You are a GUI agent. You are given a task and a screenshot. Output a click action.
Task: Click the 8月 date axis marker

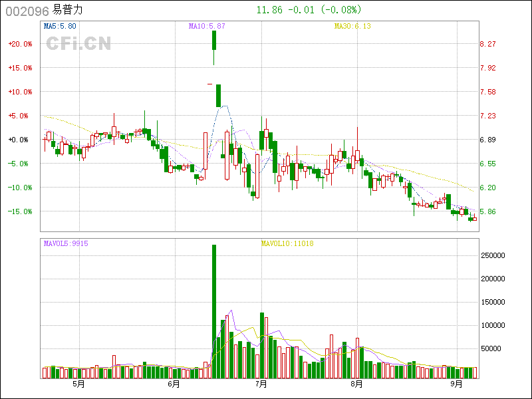click(x=356, y=384)
